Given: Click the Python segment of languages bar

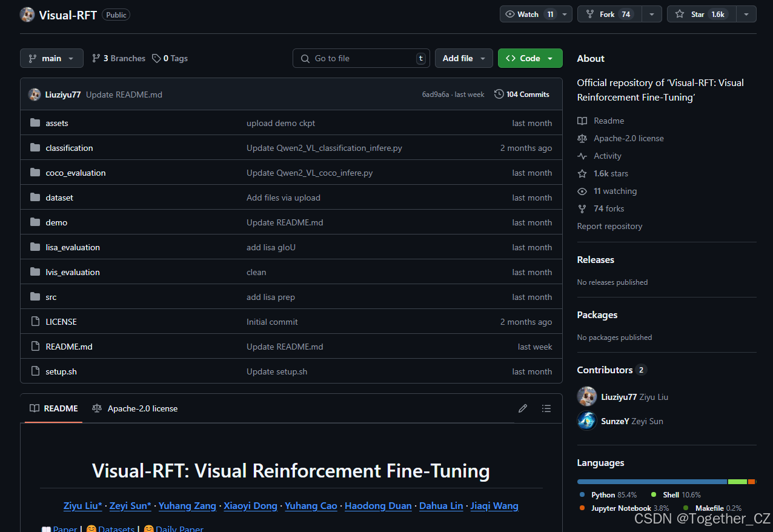Looking at the screenshot, I should [x=652, y=482].
